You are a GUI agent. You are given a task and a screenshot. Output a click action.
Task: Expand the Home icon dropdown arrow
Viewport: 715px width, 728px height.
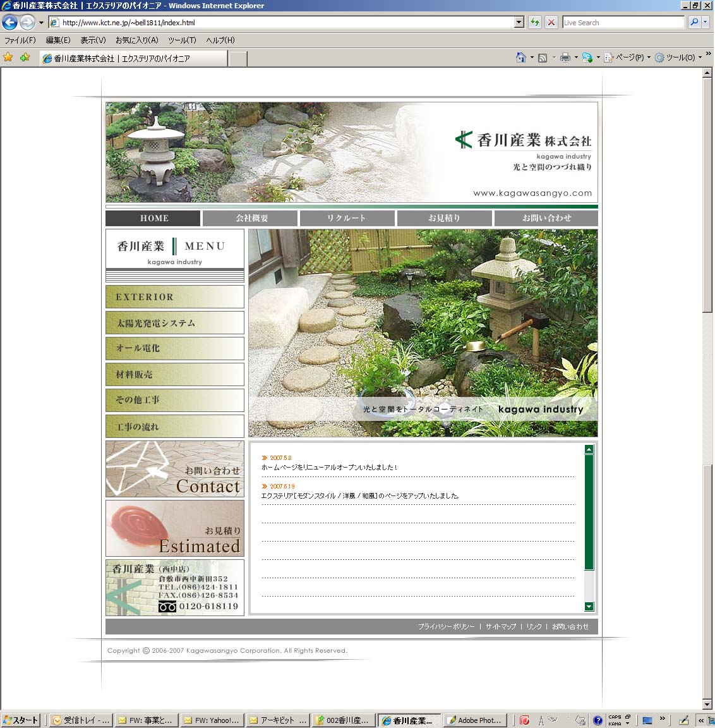(532, 58)
